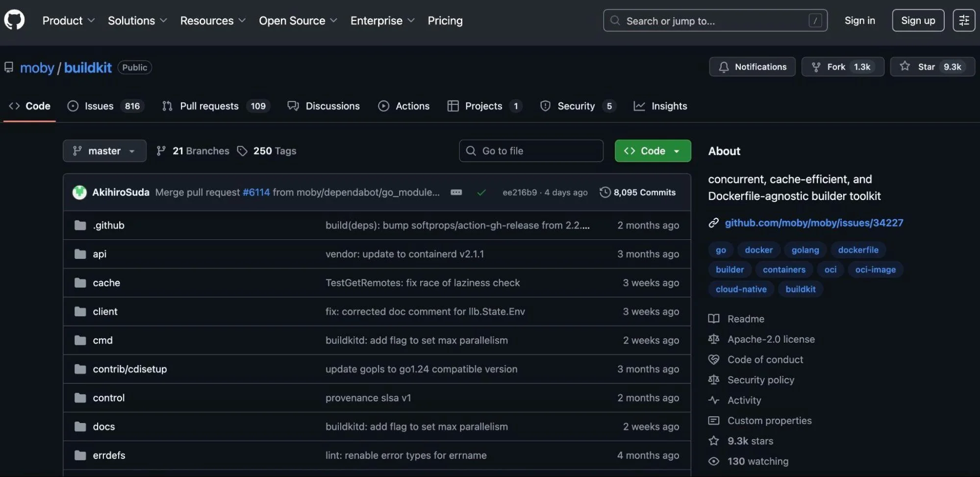Open the contrib/cdisetup folder
The height and width of the screenshot is (477, 980).
pyautogui.click(x=130, y=369)
